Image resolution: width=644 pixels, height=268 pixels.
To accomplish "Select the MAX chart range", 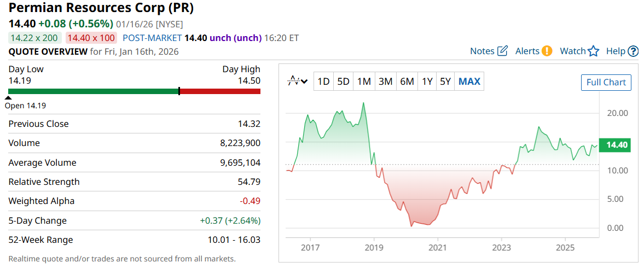I will pos(469,81).
